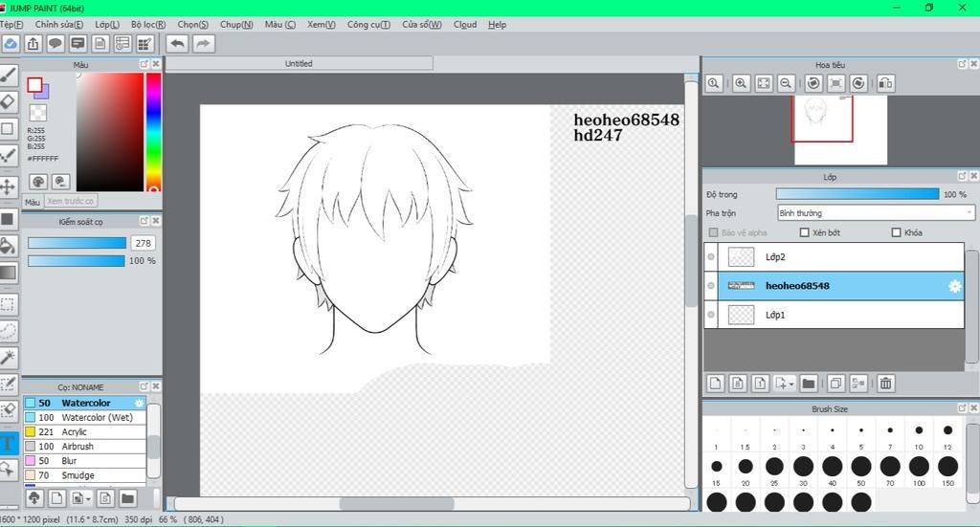The width and height of the screenshot is (980, 527).
Task: Duplicate the selected layer
Action: 835,384
